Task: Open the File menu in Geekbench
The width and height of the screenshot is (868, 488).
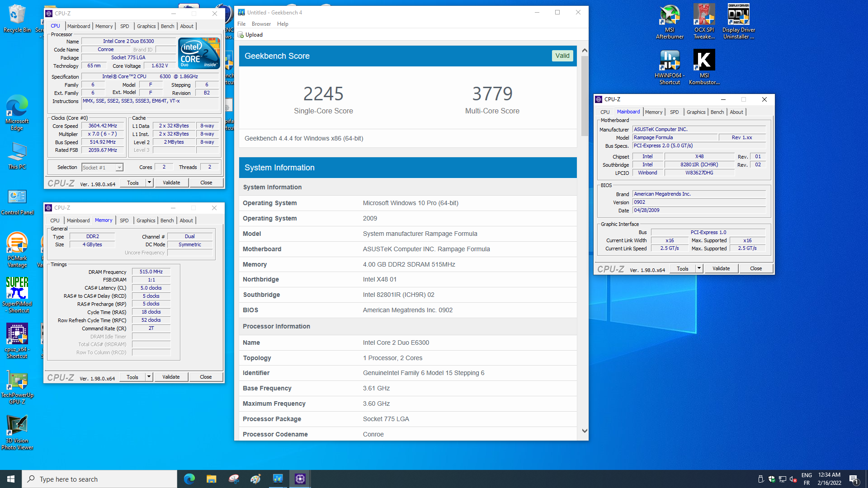Action: point(241,24)
